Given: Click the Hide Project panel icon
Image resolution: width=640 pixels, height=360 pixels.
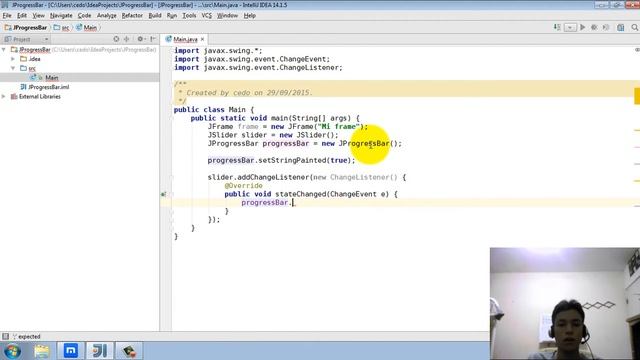Looking at the screenshot, I should pyautogui.click(x=153, y=39).
